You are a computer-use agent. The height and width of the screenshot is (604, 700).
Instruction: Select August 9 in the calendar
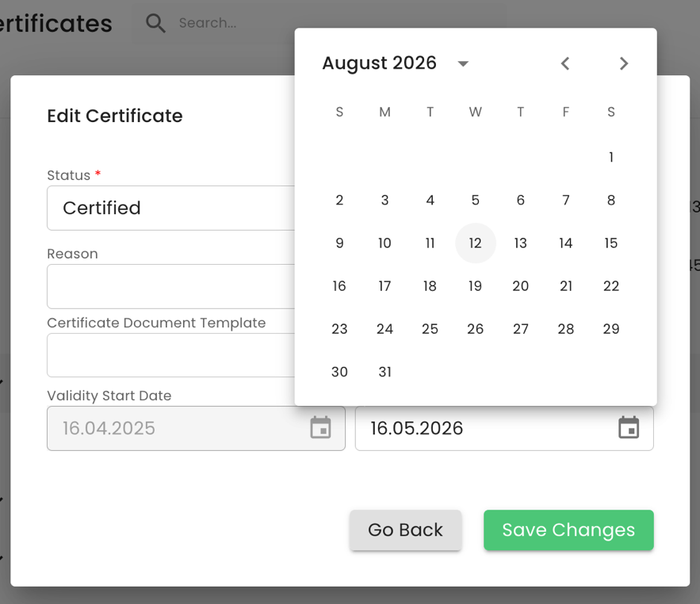(x=340, y=243)
